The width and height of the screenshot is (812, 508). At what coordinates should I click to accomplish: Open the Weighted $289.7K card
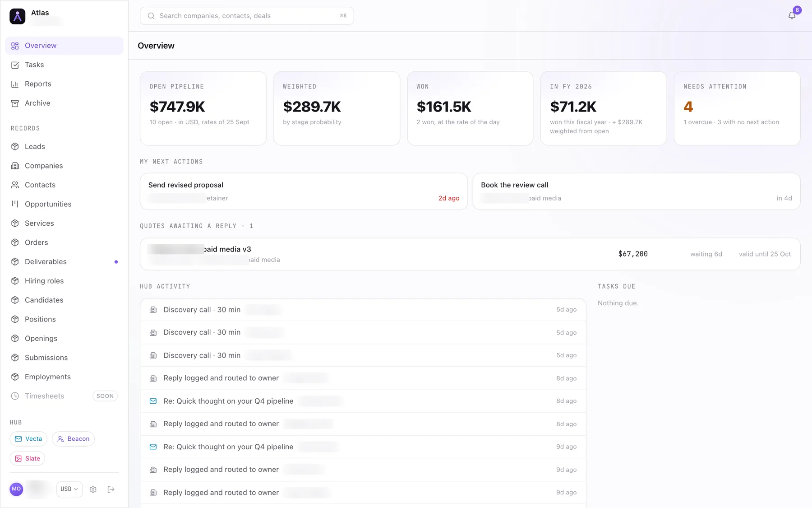[x=337, y=108]
